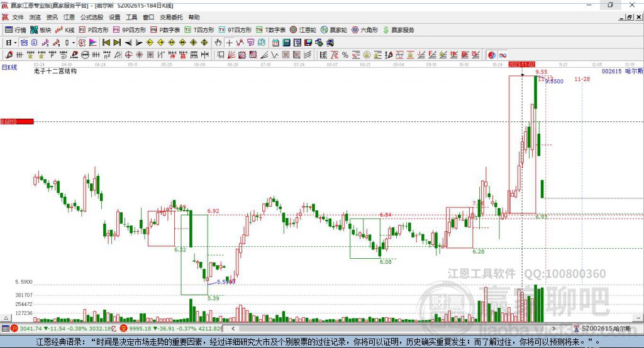Open the T数字表 time number table

tap(270, 30)
